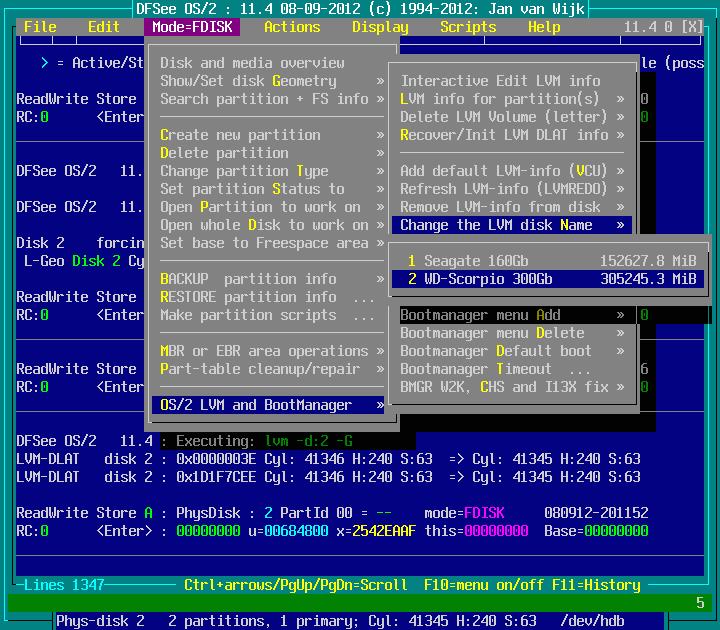Viewport: 720px width, 630px height.
Task: Select Create new partition
Action: tap(240, 135)
